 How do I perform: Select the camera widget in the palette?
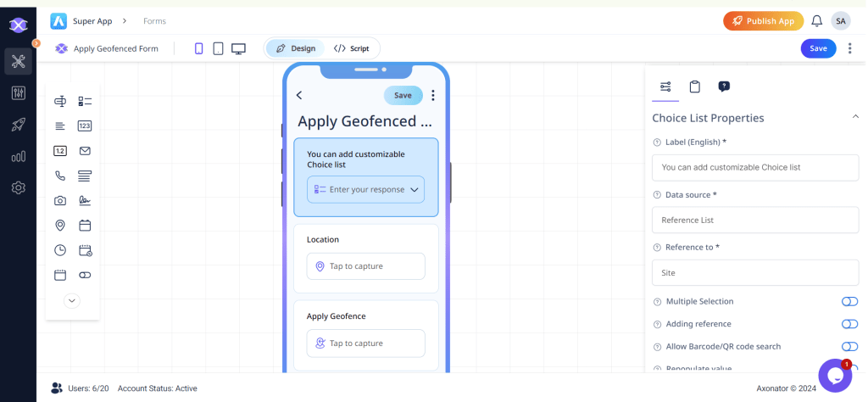60,201
